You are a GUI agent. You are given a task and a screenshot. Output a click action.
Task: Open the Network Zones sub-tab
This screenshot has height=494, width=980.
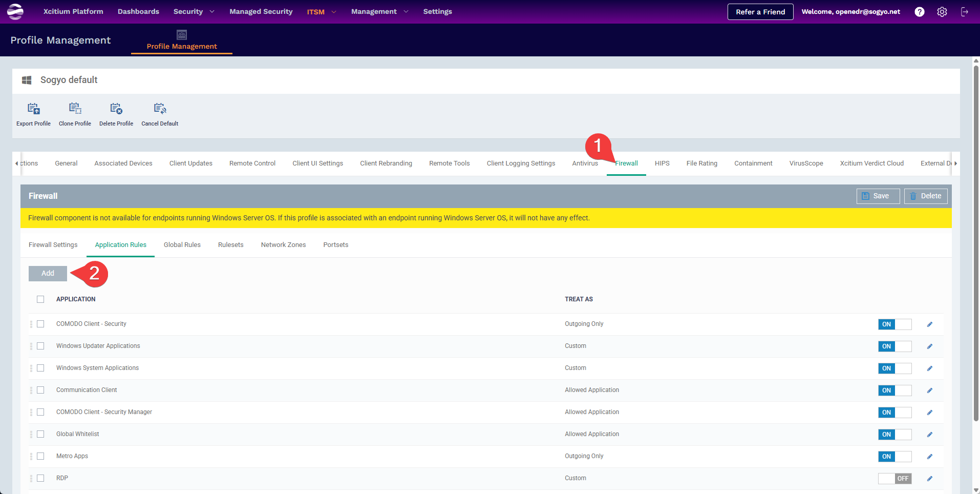tap(283, 245)
